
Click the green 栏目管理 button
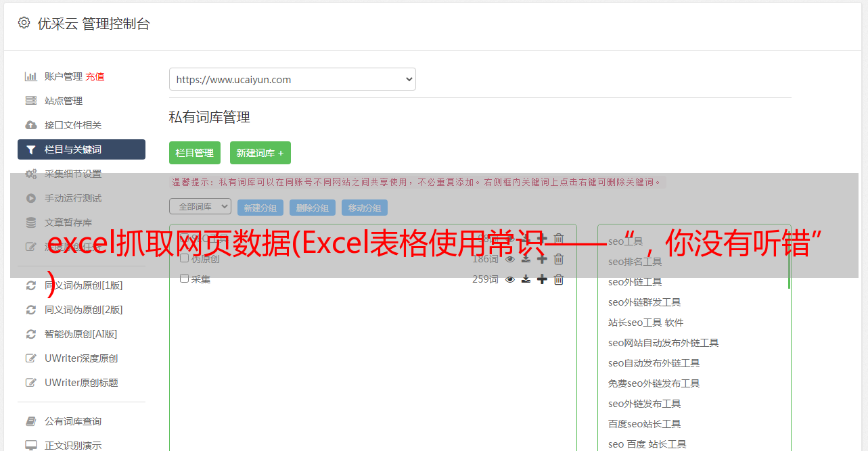[x=195, y=153]
